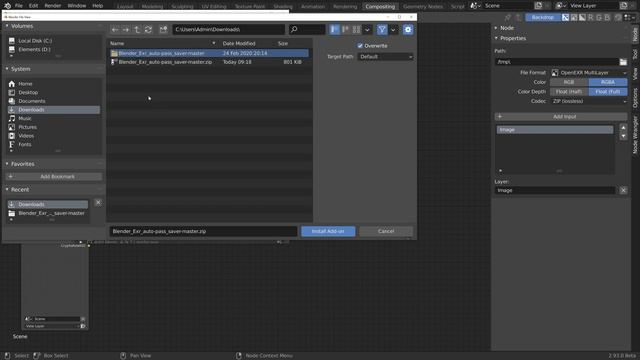Click Install Add-on button
Image resolution: width=640 pixels, height=360 pixels.
coord(328,231)
